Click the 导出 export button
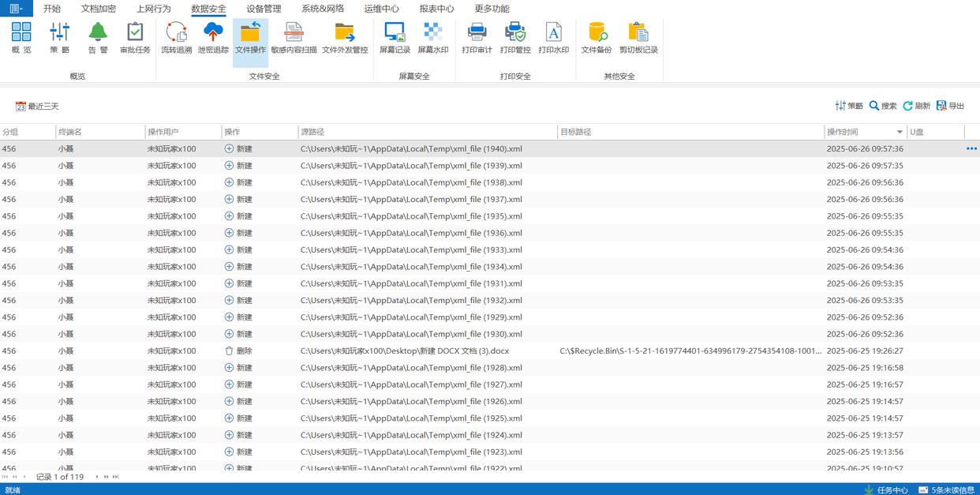Screen dimensions: 980x495 [950, 106]
